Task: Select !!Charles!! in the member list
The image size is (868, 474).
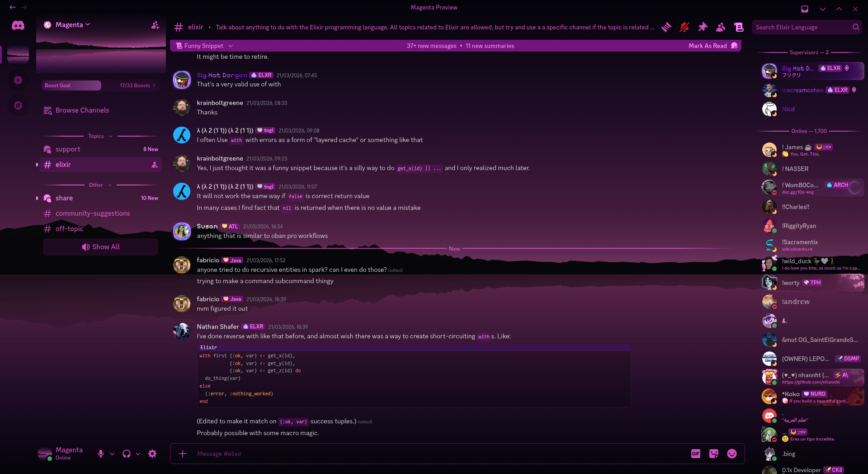Action: 812,207
